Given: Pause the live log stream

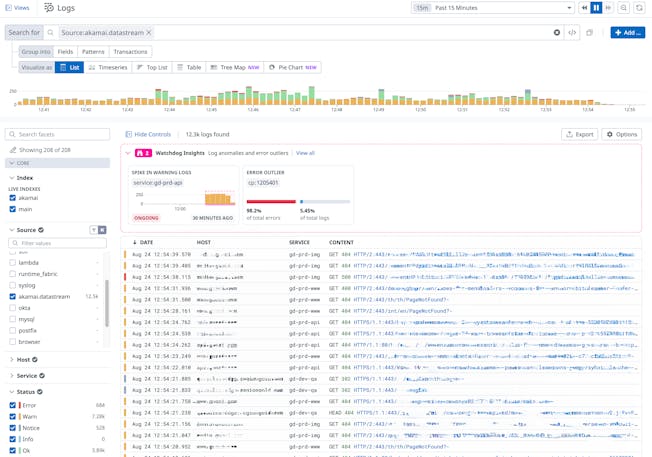Looking at the screenshot, I should [596, 8].
